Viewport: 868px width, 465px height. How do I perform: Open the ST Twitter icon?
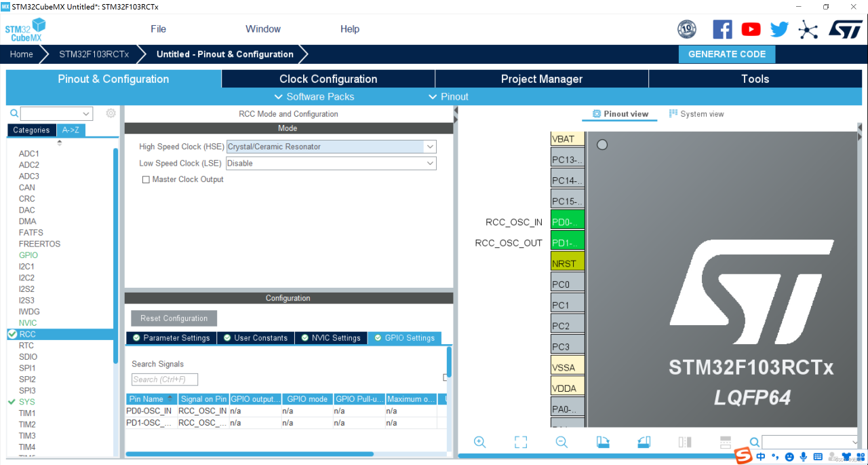click(x=779, y=29)
